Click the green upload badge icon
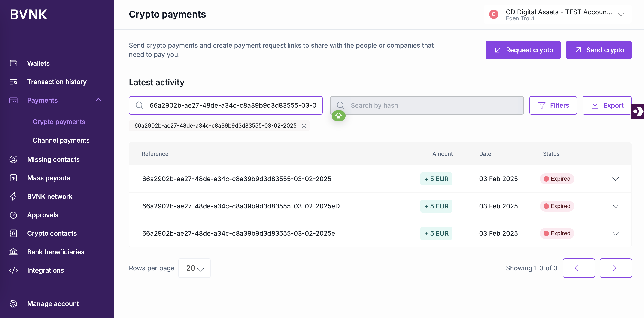The width and height of the screenshot is (644, 318). [x=338, y=116]
